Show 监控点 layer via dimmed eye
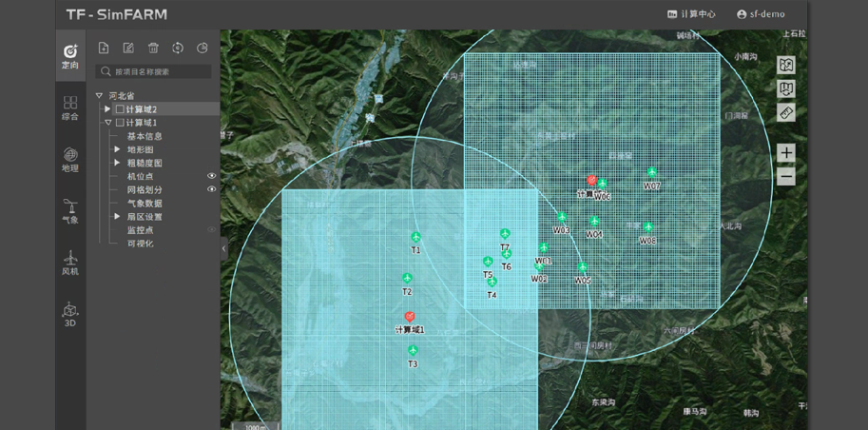 211,229
